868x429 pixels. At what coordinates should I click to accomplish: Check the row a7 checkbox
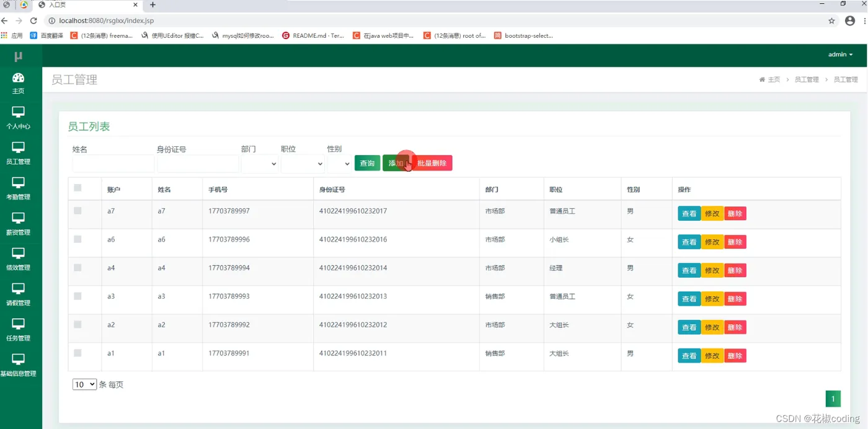point(77,211)
